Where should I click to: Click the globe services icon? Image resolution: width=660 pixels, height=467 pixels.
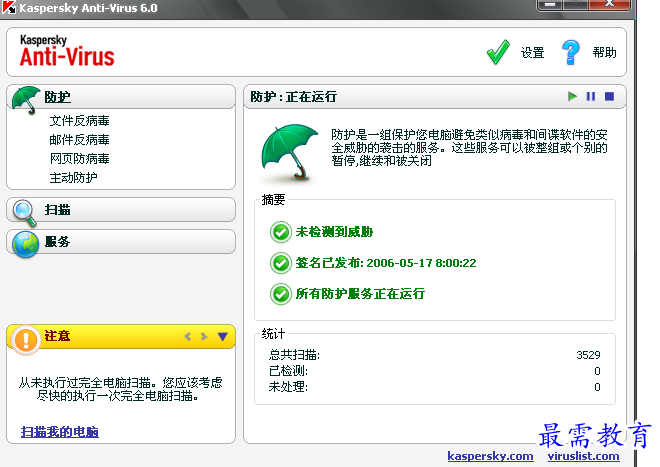click(x=26, y=244)
